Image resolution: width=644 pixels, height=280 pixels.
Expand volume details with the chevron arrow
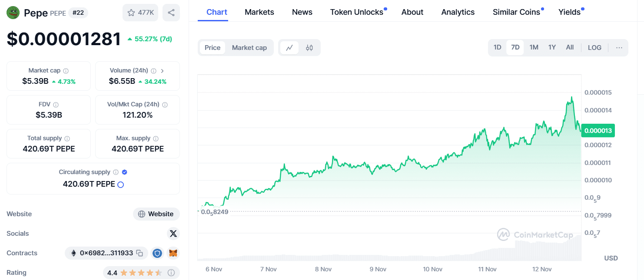point(163,70)
